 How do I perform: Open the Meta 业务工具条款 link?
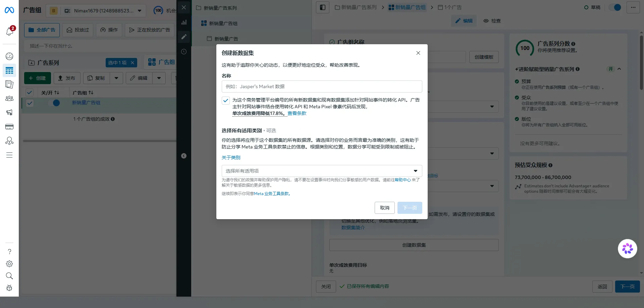pyautogui.click(x=272, y=194)
